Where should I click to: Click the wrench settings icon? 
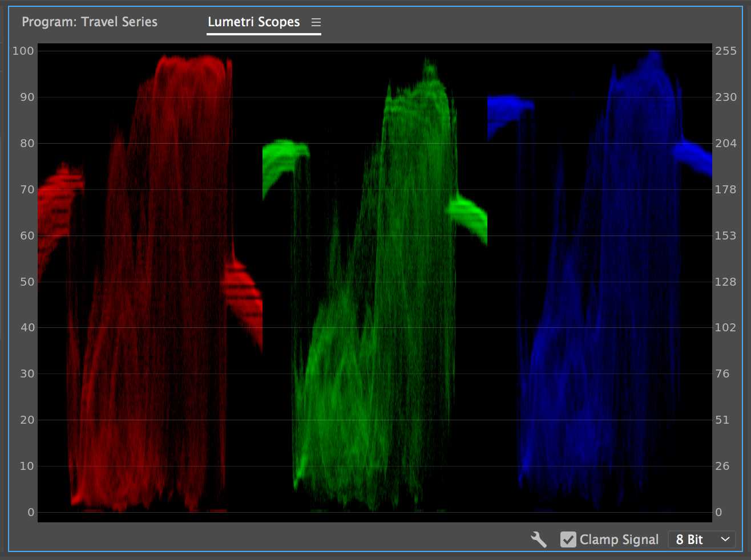[538, 539]
